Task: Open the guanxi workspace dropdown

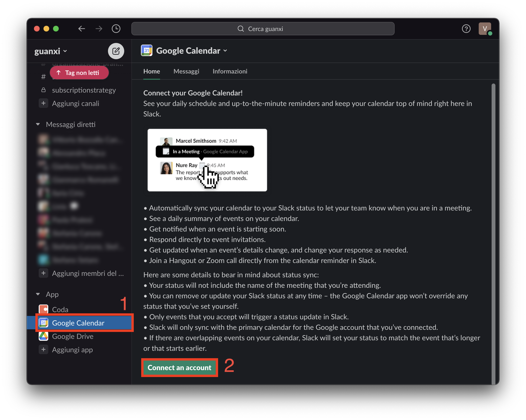Action: click(x=50, y=51)
